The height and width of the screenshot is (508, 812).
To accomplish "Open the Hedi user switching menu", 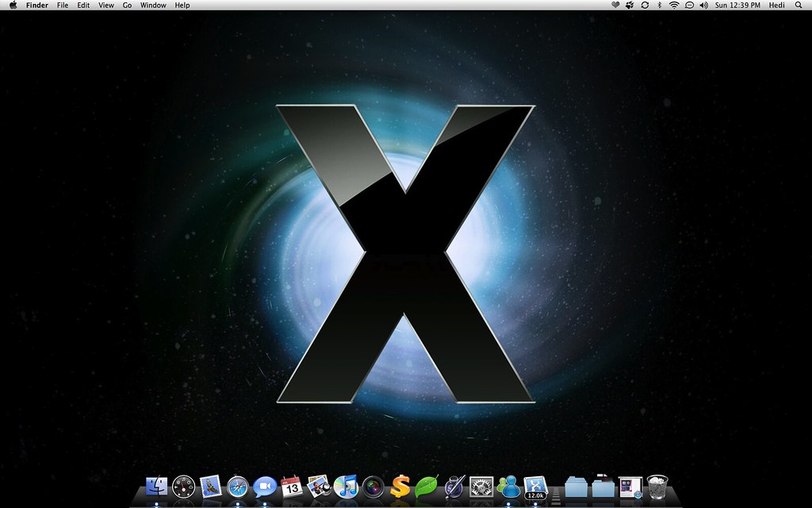I will tap(777, 6).
